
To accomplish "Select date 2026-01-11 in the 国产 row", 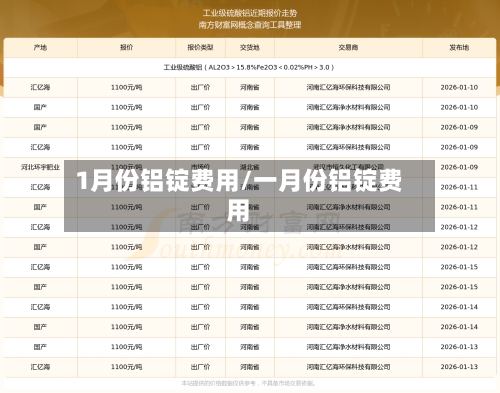I will (459, 207).
